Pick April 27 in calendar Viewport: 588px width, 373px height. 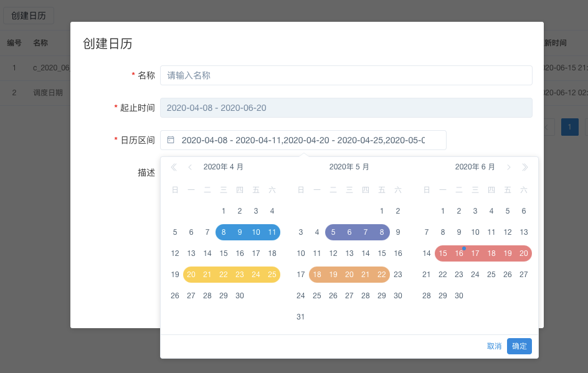(x=191, y=296)
